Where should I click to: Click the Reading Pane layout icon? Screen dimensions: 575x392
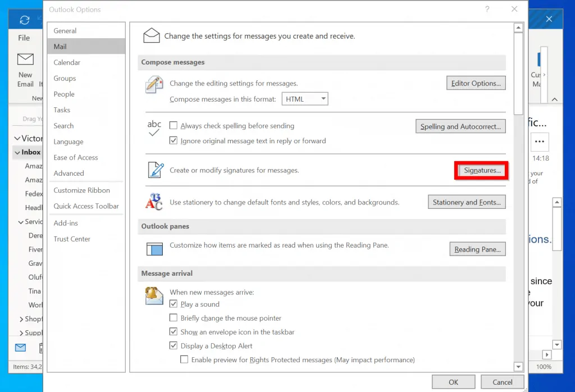pos(154,249)
